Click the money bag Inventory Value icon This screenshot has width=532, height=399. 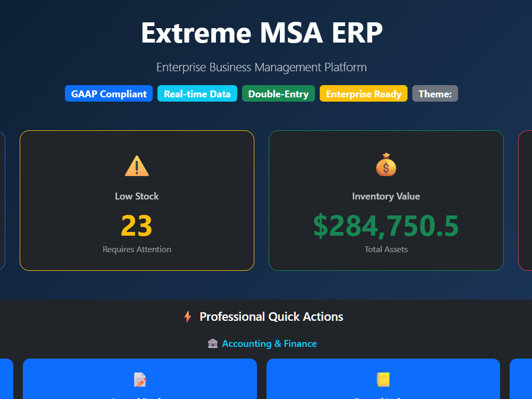386,165
